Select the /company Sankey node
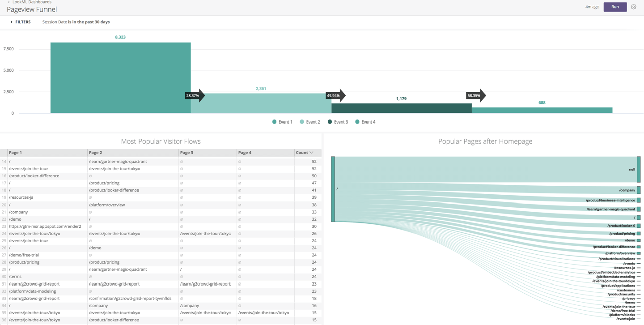Image resolution: width=644 pixels, height=325 pixels. click(x=639, y=190)
